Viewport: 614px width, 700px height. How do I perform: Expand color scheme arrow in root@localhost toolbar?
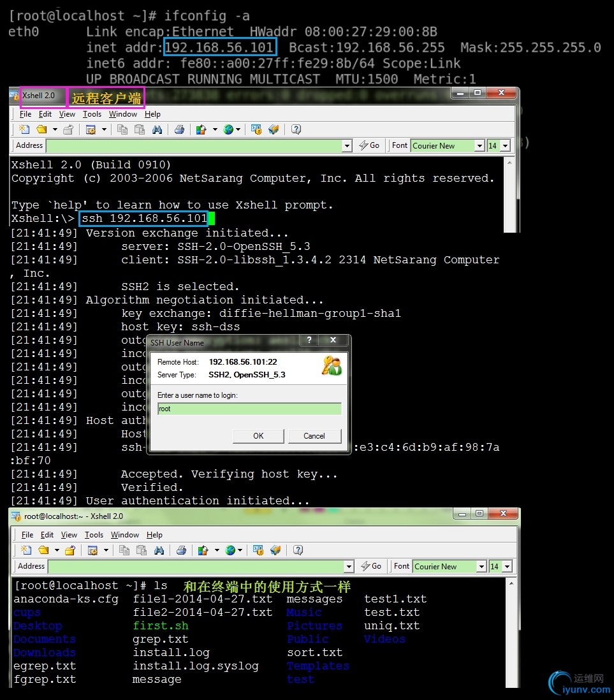pos(217,550)
